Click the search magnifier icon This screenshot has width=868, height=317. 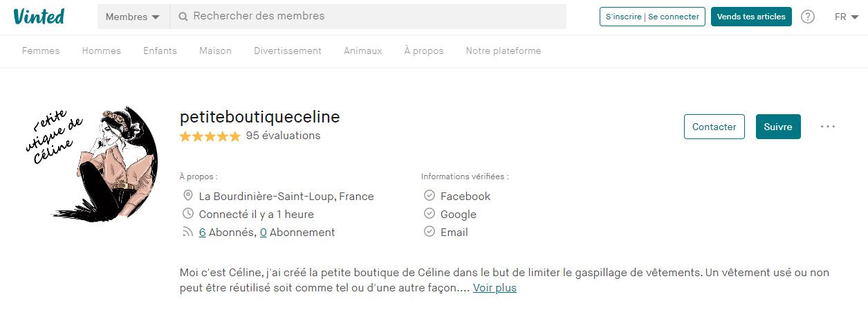183,17
